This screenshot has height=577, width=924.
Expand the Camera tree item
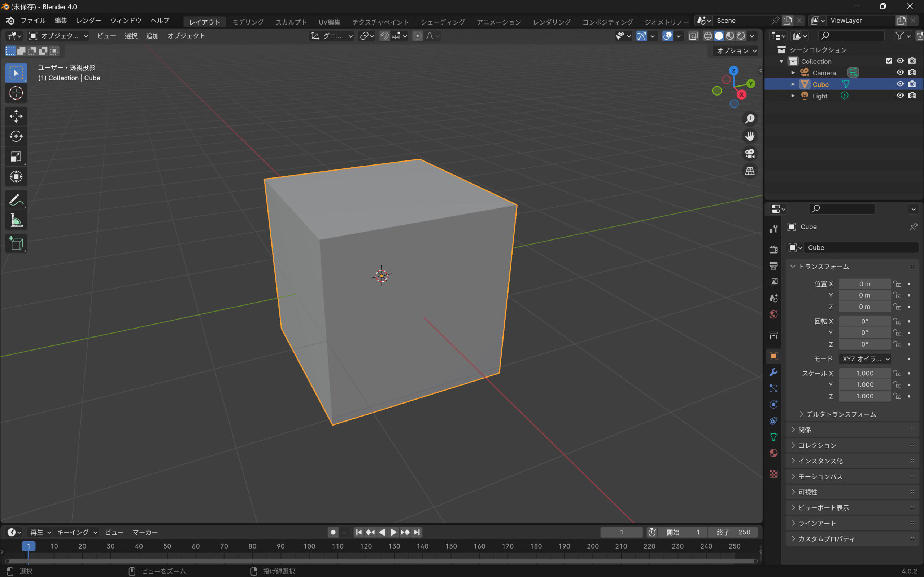tap(793, 72)
